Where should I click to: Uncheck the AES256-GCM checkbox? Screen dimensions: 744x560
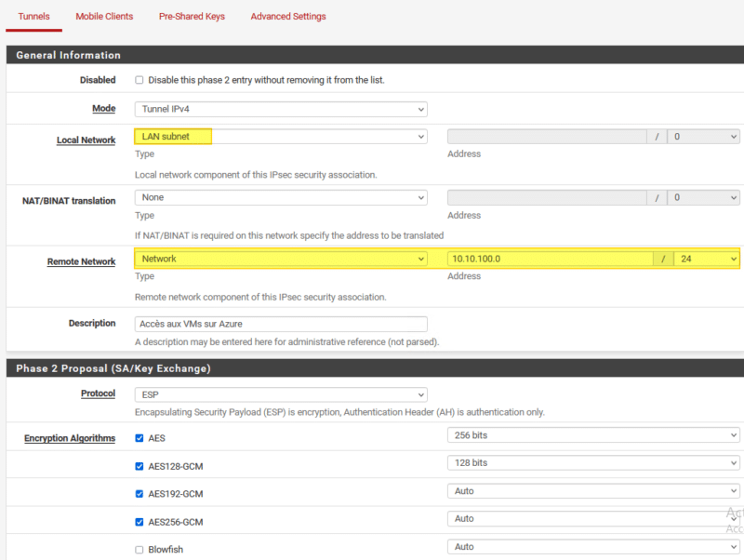click(x=139, y=522)
